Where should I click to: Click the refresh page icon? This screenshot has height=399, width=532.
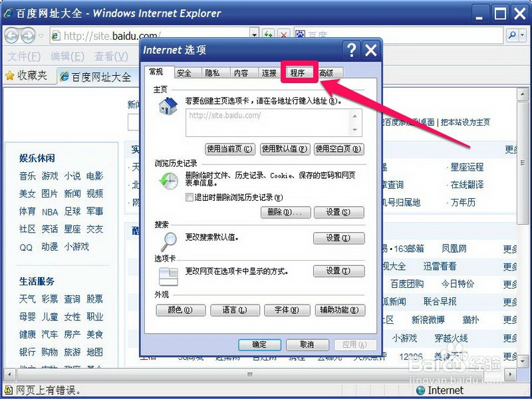(x=269, y=34)
